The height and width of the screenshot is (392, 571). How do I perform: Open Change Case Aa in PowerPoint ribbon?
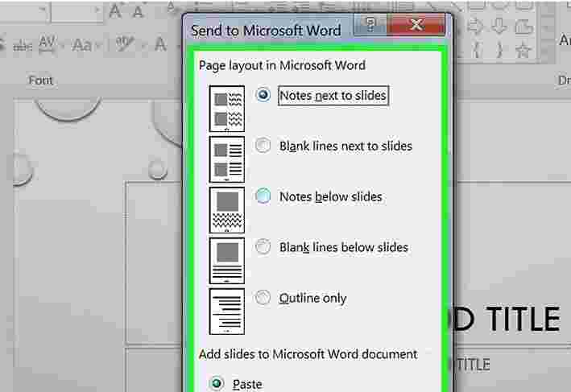(82, 45)
